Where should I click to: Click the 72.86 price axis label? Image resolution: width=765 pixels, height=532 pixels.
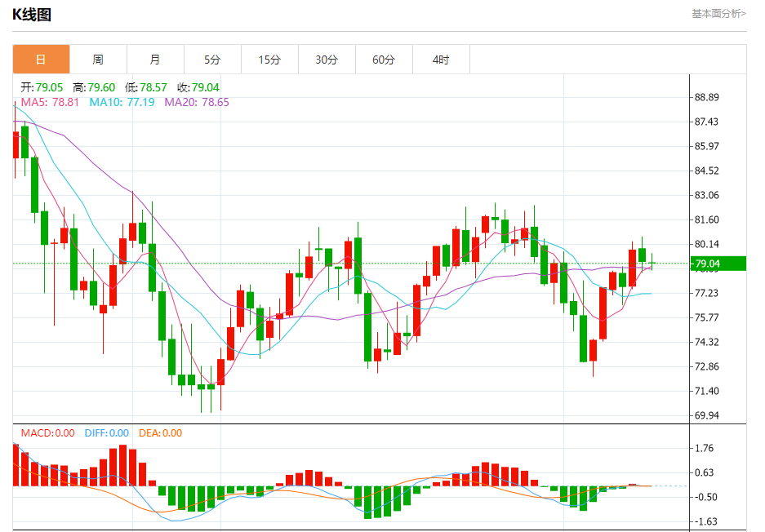coord(706,366)
